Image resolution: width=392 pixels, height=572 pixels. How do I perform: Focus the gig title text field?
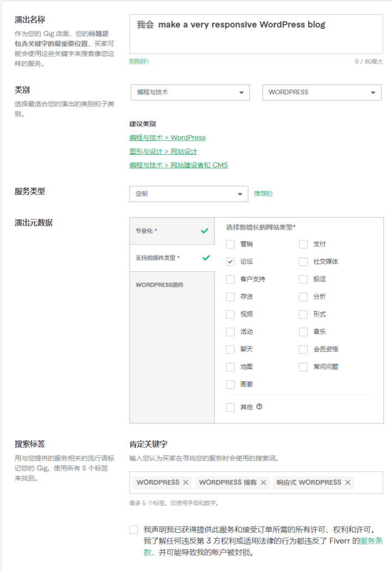point(256,34)
